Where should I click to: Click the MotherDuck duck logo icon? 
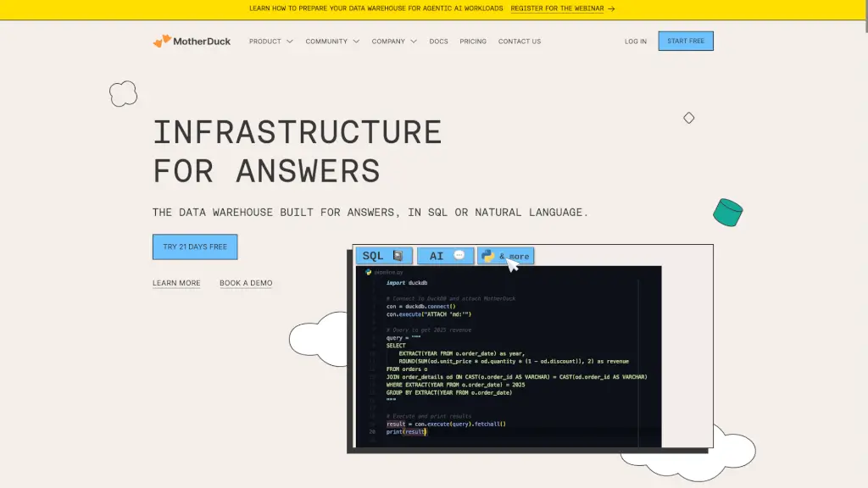(162, 41)
